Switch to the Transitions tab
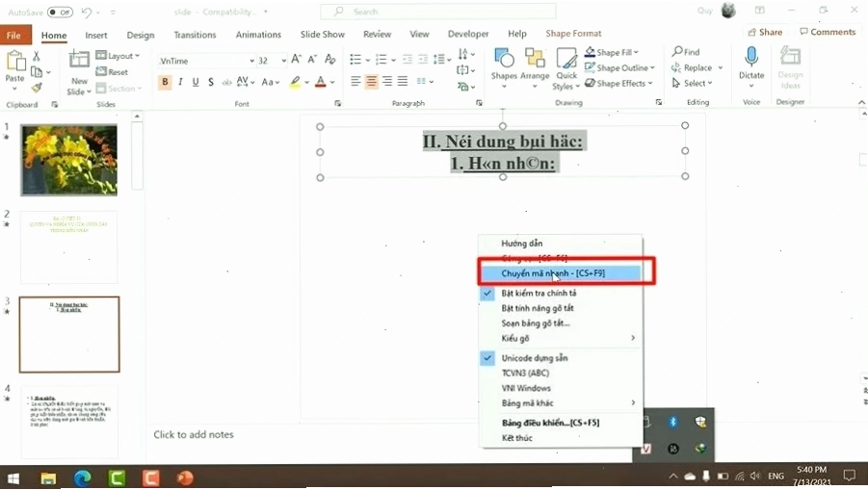The image size is (868, 490). pyautogui.click(x=195, y=35)
